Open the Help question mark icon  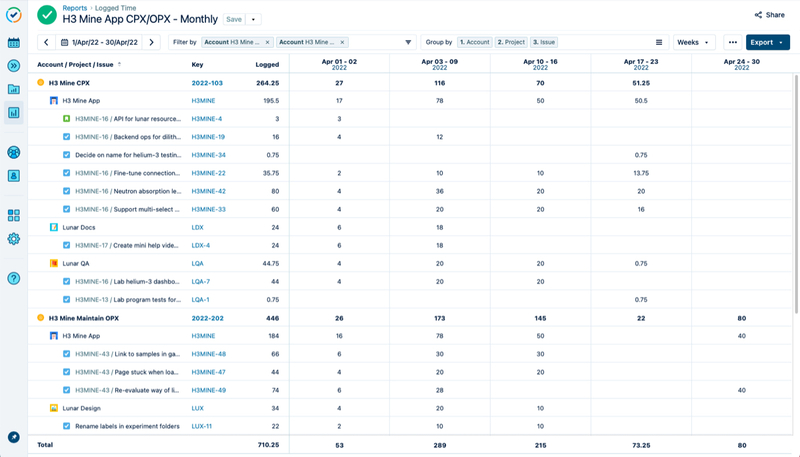click(14, 278)
